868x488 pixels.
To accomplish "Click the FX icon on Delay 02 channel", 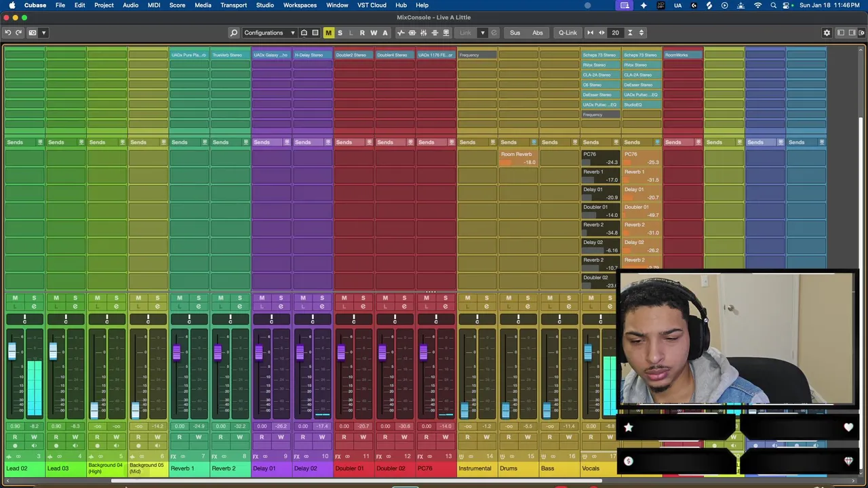I will click(297, 456).
